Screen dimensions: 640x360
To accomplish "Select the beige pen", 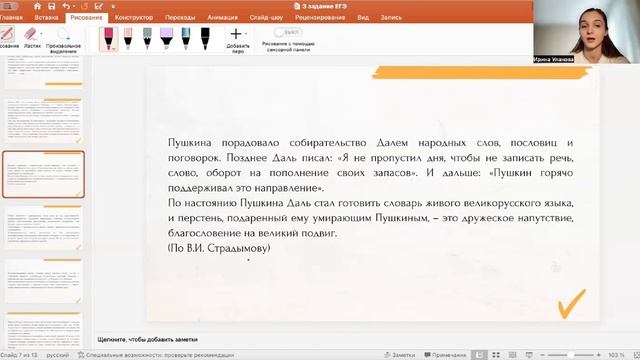I will [x=128, y=39].
